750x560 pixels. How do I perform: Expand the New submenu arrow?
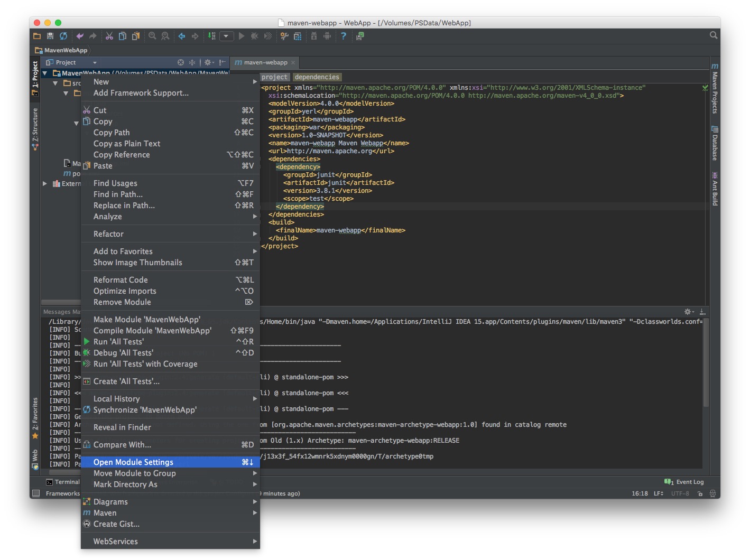pyautogui.click(x=255, y=82)
